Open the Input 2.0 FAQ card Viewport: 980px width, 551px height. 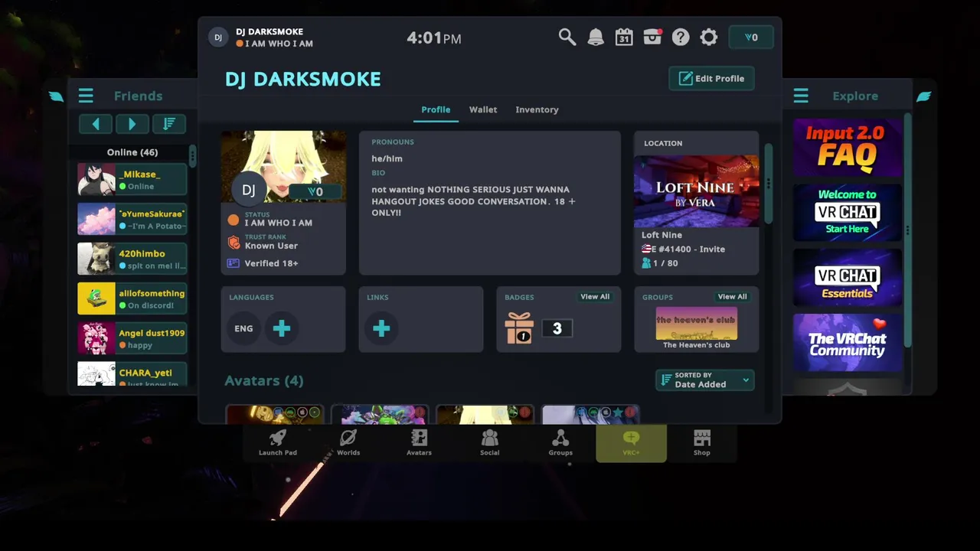pyautogui.click(x=847, y=148)
